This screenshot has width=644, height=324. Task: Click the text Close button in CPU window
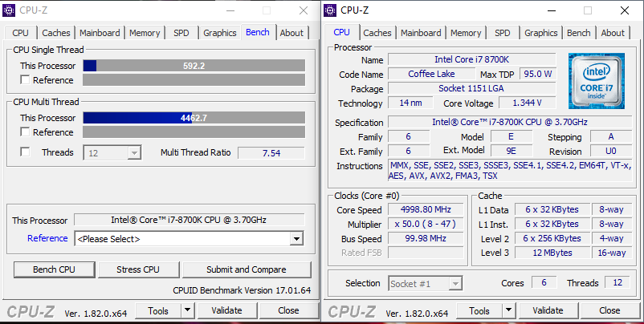(x=609, y=310)
